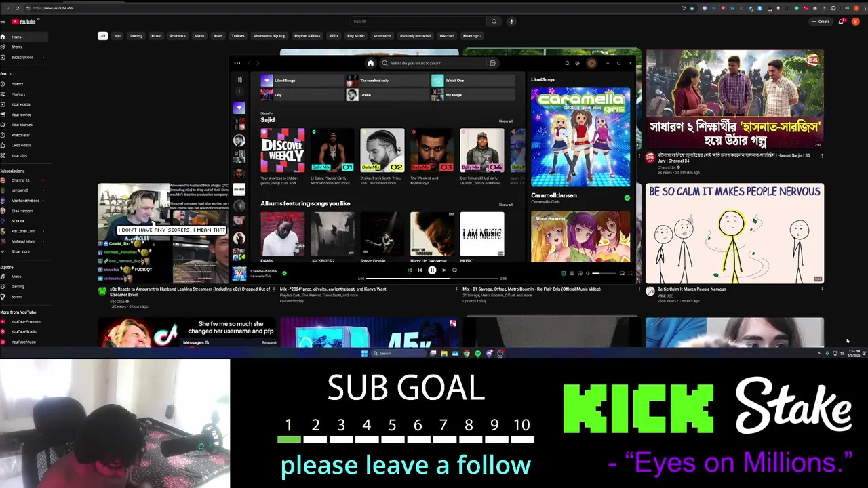Open Spotify Friend Activity icon

tap(577, 63)
